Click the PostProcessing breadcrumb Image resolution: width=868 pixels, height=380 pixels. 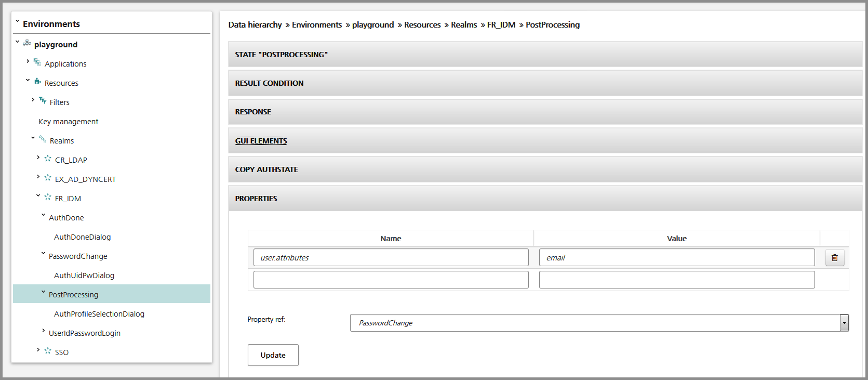pos(553,25)
